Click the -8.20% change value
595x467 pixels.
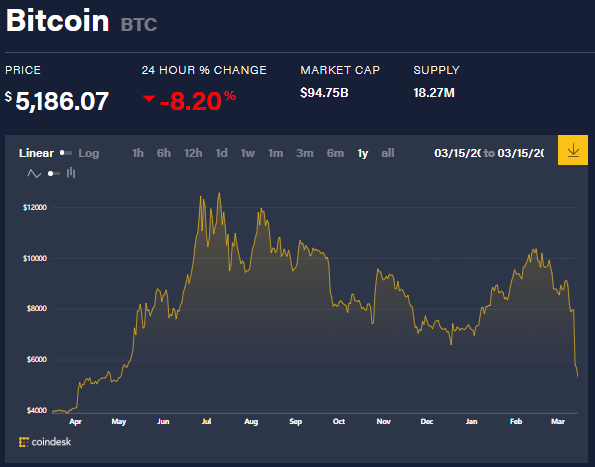pyautogui.click(x=198, y=101)
